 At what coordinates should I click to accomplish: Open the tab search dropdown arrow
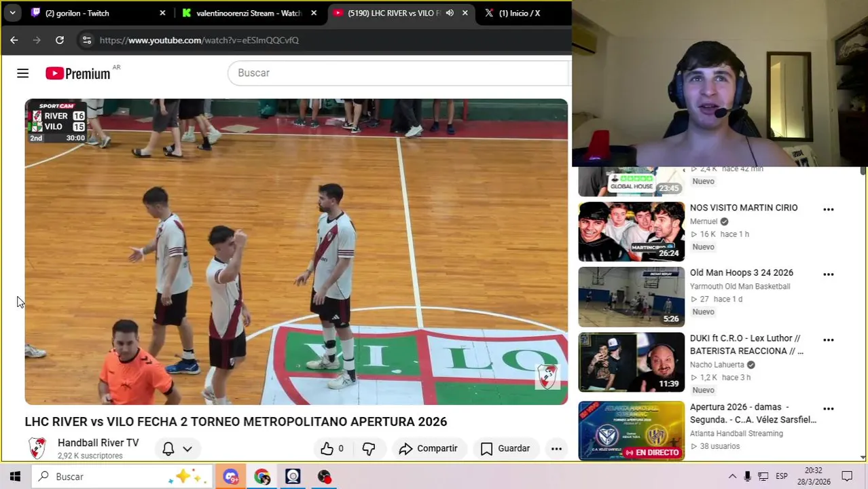(x=12, y=13)
